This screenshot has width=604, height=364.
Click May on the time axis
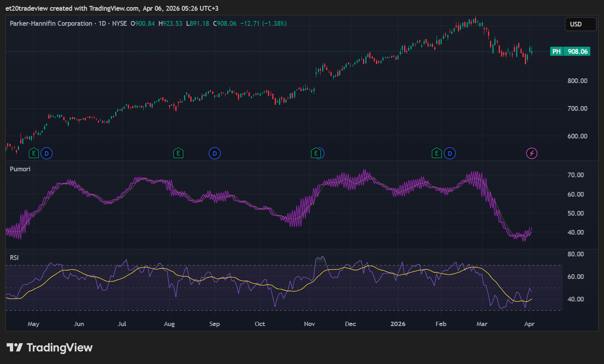click(x=34, y=324)
